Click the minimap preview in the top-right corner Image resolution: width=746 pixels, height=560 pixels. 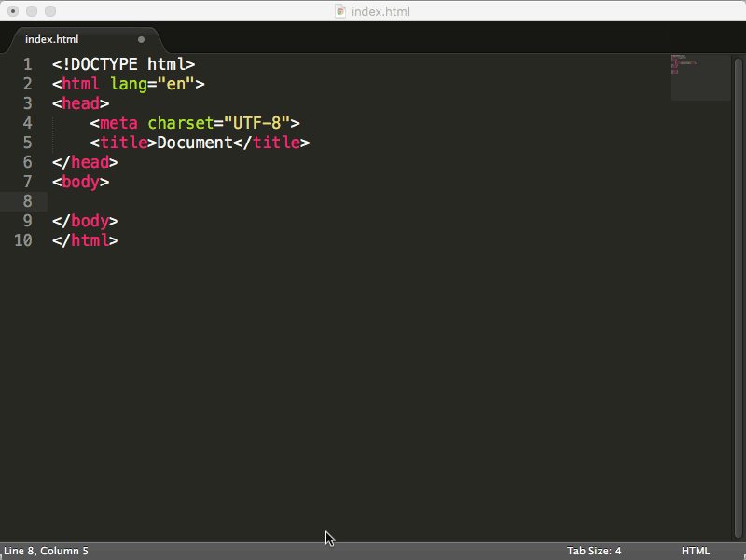click(x=699, y=77)
